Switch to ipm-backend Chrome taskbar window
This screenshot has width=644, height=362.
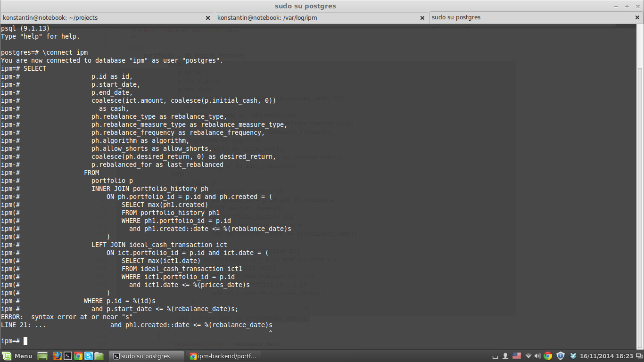[223, 356]
